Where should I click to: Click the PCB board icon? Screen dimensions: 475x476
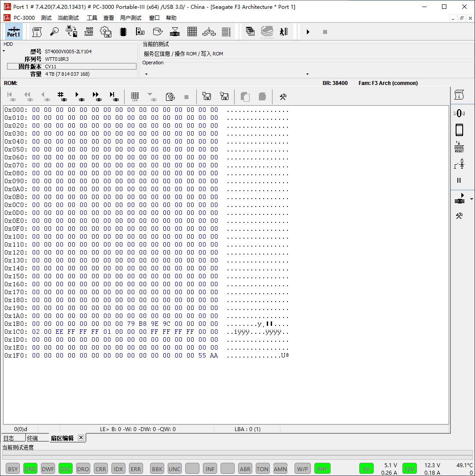pos(140,32)
